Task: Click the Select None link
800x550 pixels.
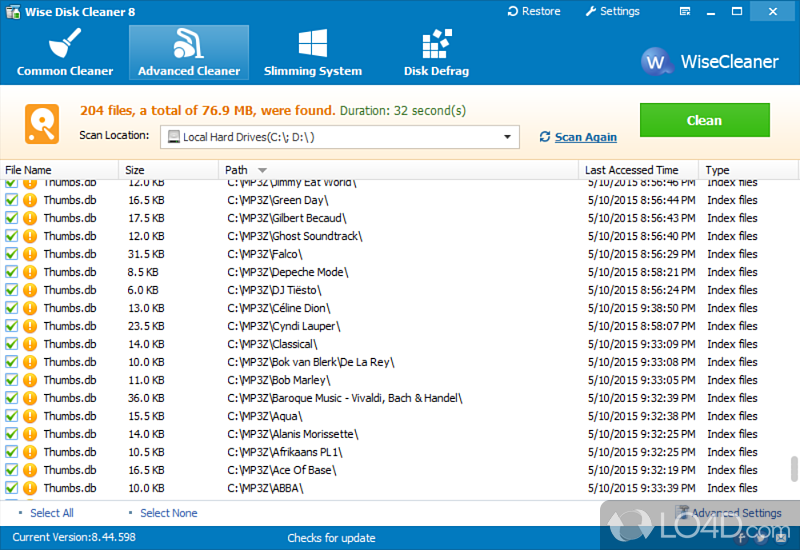Action: (x=168, y=513)
